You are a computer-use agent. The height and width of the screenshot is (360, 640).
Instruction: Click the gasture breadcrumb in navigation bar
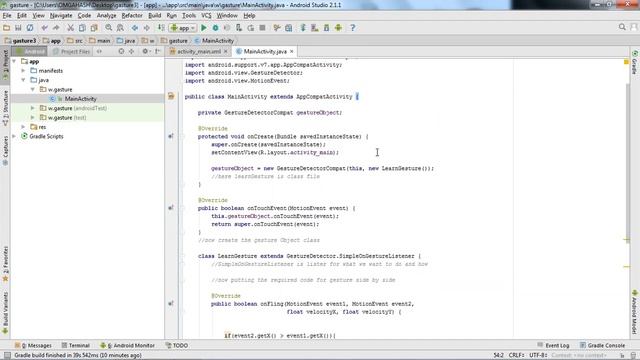[175, 40]
